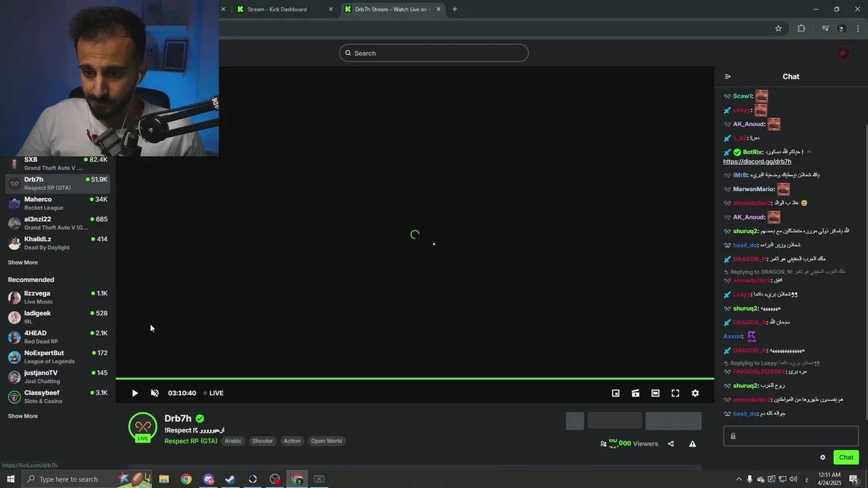Unmute the stream audio
868x488 pixels.
[155, 393]
